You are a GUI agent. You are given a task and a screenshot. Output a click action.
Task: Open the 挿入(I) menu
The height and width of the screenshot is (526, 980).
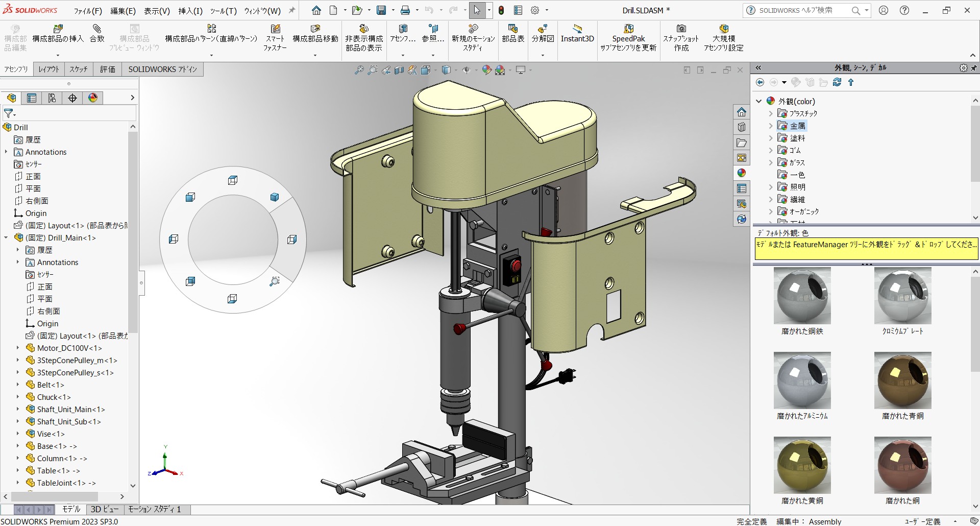[190, 11]
